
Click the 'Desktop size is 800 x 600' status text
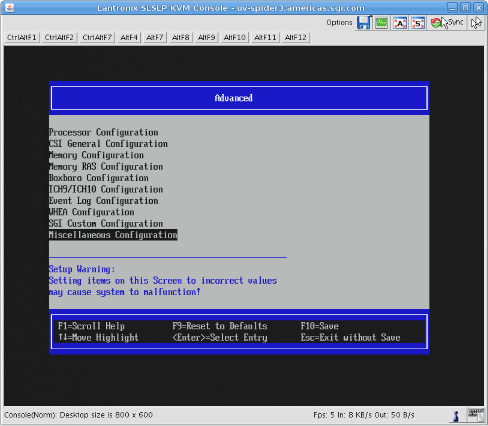click(106, 415)
